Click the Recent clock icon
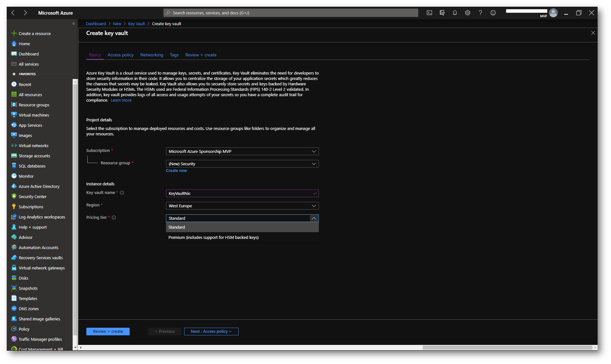 tap(14, 84)
